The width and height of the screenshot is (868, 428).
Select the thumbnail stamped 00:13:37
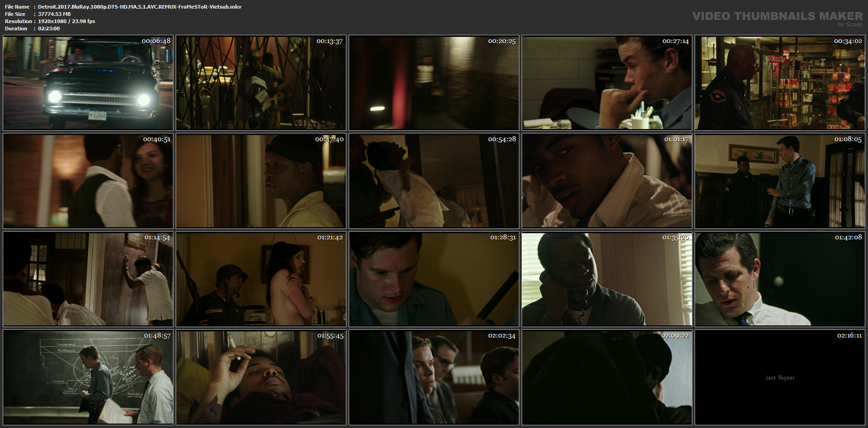point(261,83)
